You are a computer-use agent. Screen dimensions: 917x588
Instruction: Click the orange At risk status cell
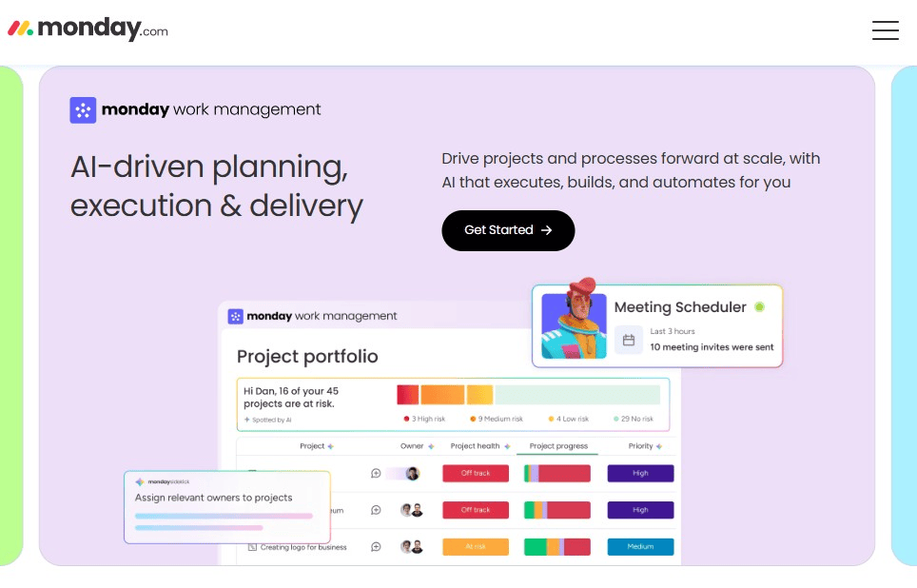click(476, 546)
